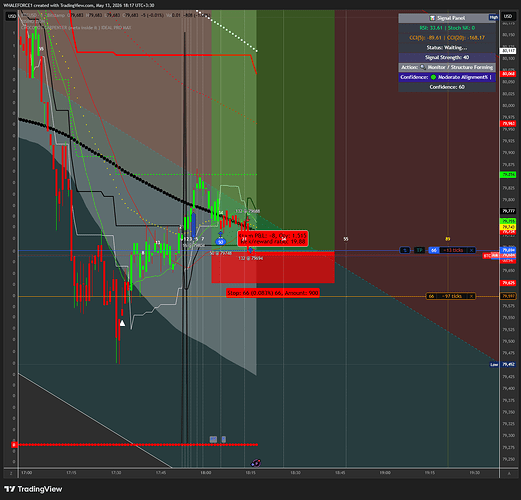Click the red Stop: 66 Amount: 900 label
This screenshot has height=500, width=521.
tap(273, 293)
